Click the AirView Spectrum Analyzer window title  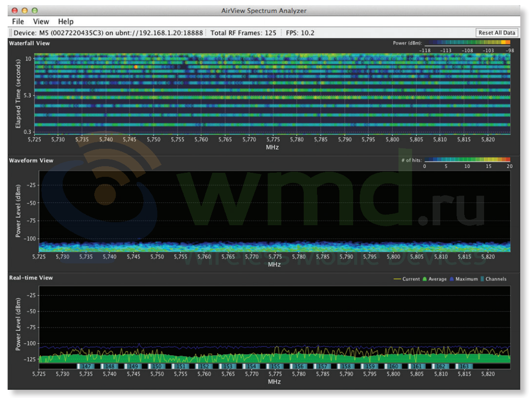tap(263, 11)
